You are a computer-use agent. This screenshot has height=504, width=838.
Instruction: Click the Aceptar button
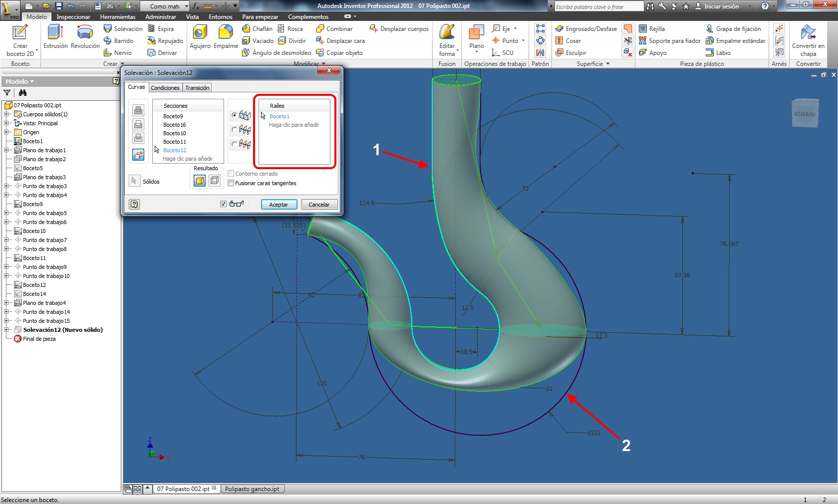click(279, 205)
